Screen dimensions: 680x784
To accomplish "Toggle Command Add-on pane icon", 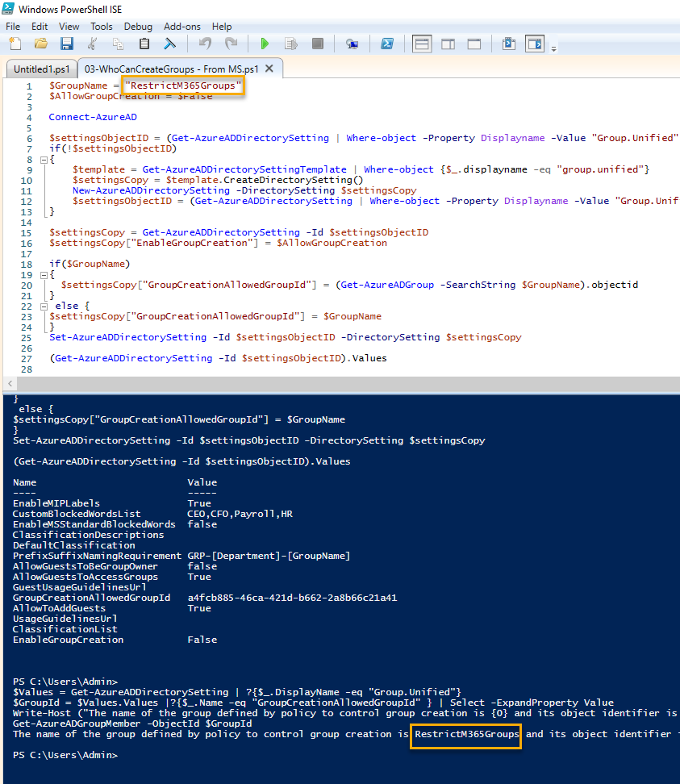I will tap(535, 44).
